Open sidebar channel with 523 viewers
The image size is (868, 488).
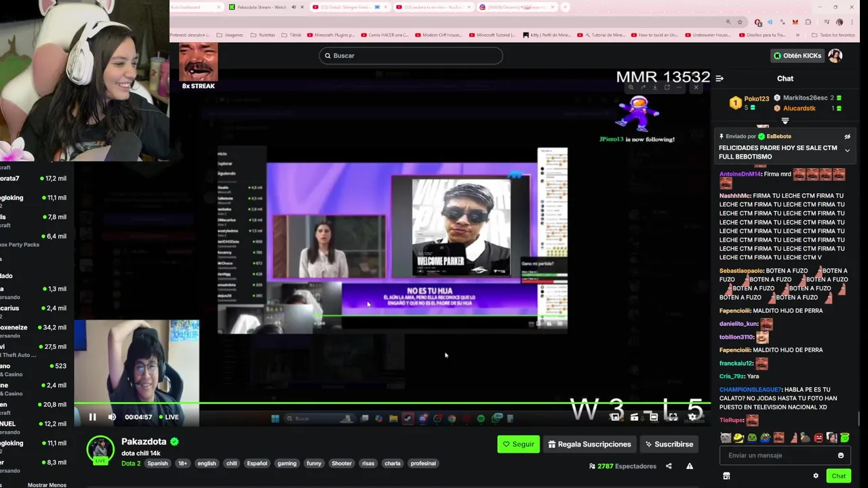(34, 370)
